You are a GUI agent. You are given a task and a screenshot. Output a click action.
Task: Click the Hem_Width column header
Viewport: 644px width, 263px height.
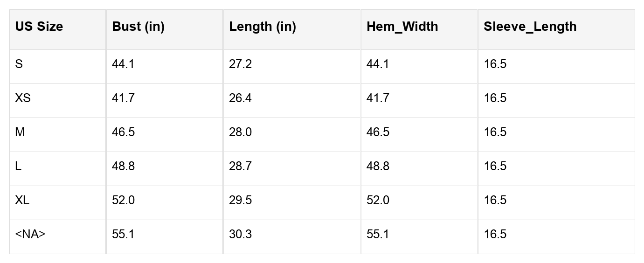402,27
